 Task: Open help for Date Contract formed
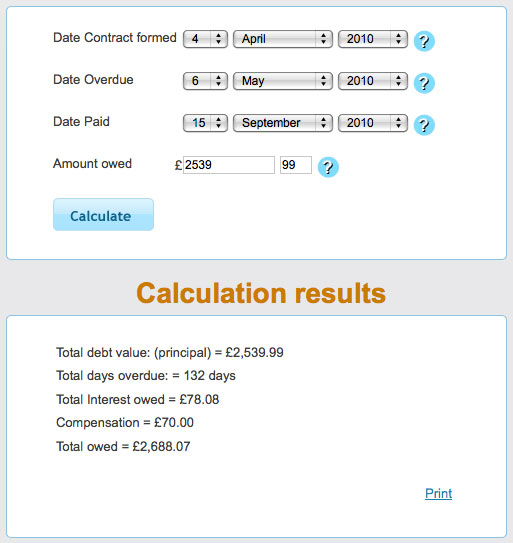[x=424, y=41]
